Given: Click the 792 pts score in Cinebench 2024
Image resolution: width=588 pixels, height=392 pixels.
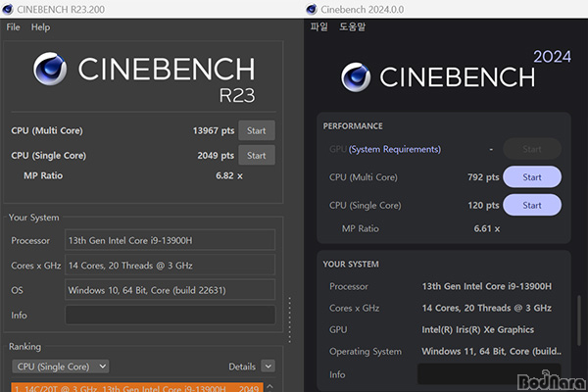Looking at the screenshot, I should (483, 177).
